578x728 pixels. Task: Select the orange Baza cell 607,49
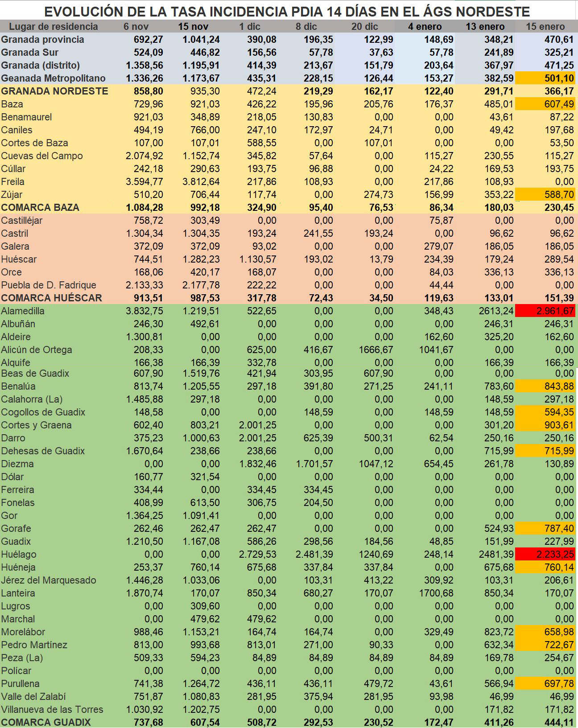tap(545, 104)
